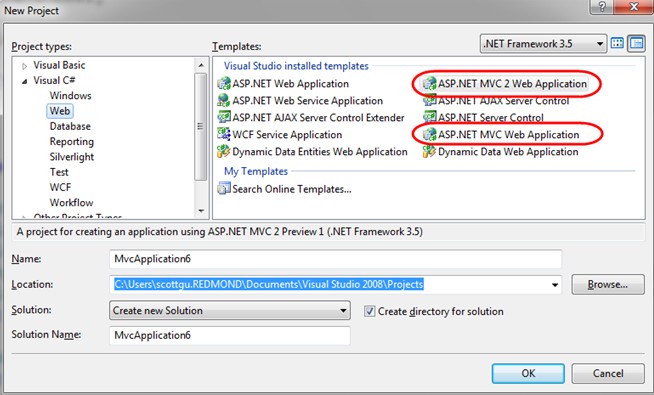This screenshot has width=654, height=395.
Task: Select the ASP.NET Server Control icon
Action: 429,117
